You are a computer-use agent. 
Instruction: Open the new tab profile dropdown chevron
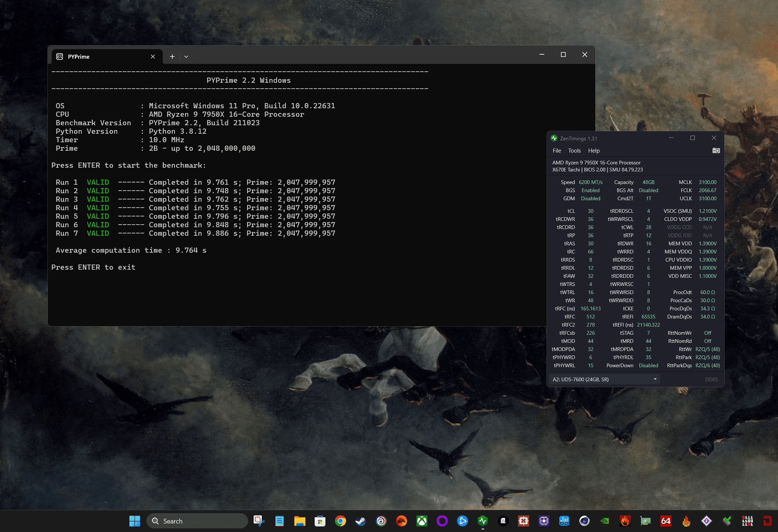point(186,57)
